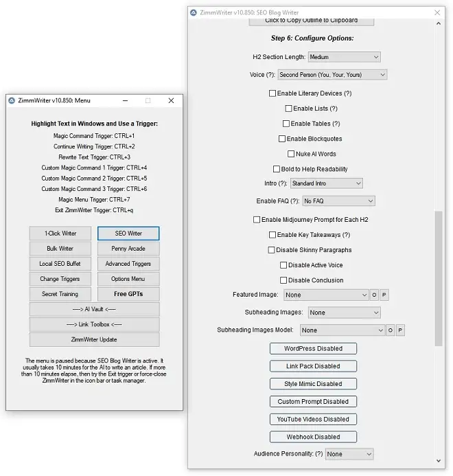Open Secret Training
453x476 pixels.
[x=60, y=294]
